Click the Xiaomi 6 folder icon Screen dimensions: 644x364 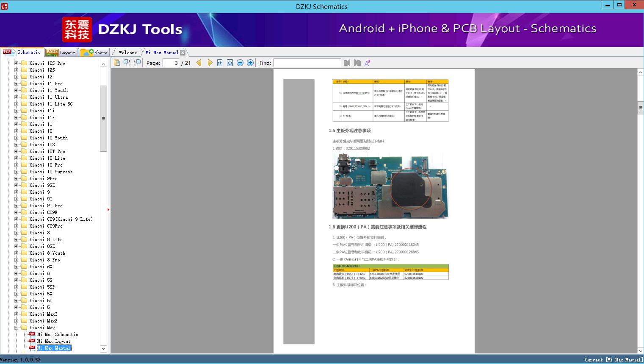coord(24,273)
